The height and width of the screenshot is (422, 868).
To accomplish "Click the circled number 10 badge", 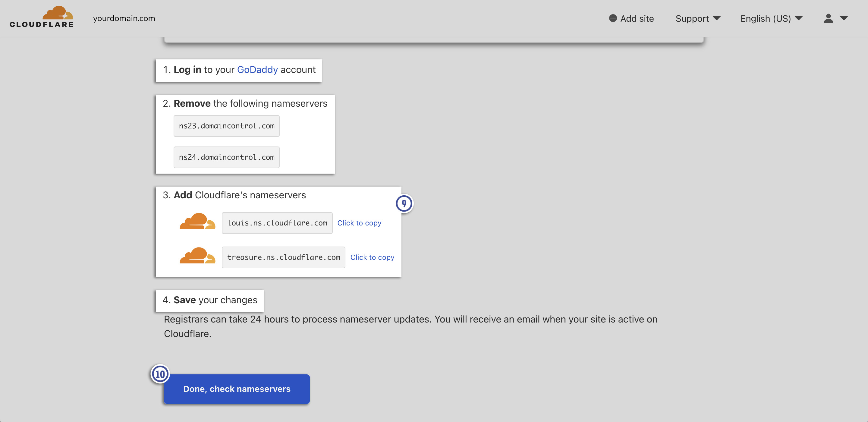I will [161, 374].
